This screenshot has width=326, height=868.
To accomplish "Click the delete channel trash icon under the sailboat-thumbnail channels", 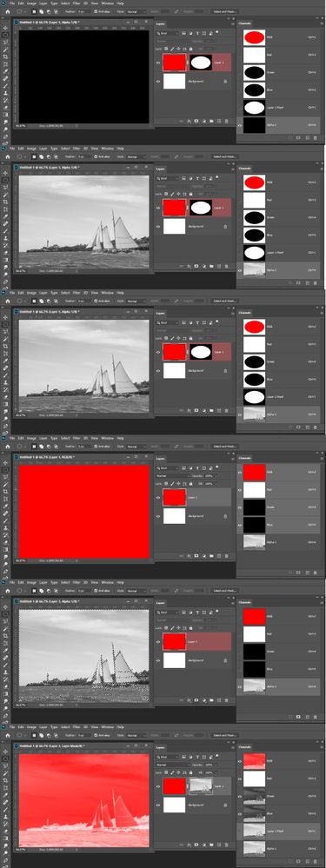I will pos(316,861).
